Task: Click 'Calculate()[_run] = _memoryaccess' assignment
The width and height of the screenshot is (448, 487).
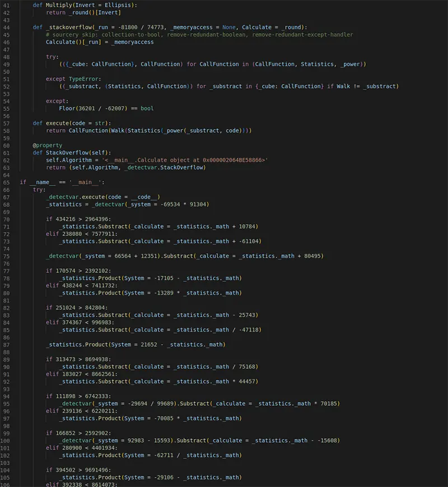Action: coord(100,42)
